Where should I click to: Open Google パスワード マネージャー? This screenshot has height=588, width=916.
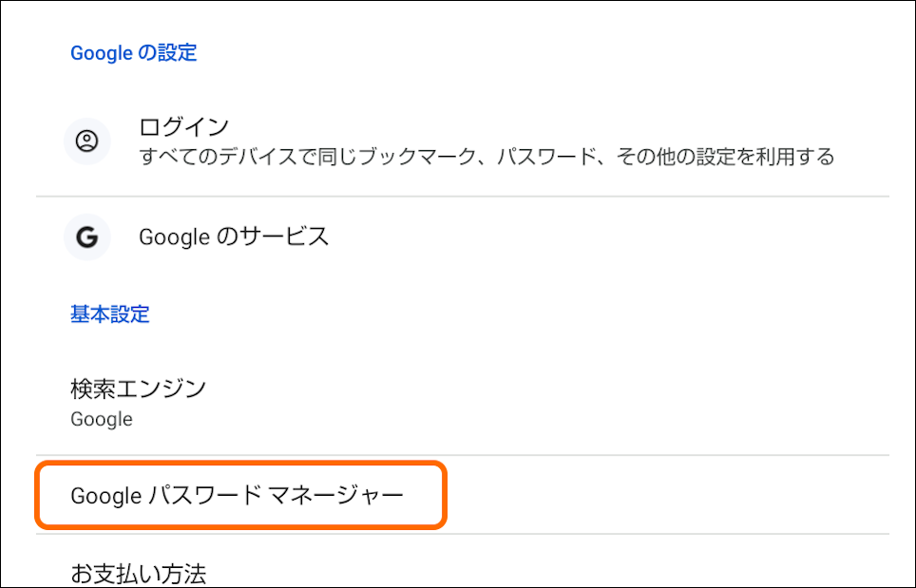238,495
